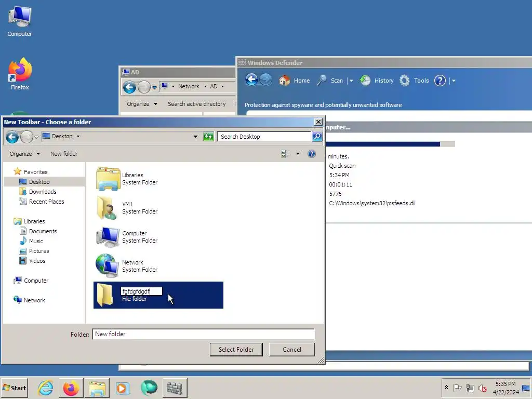Image resolution: width=532 pixels, height=399 pixels.
Task: Open help in the folder dialog
Action: tap(312, 154)
